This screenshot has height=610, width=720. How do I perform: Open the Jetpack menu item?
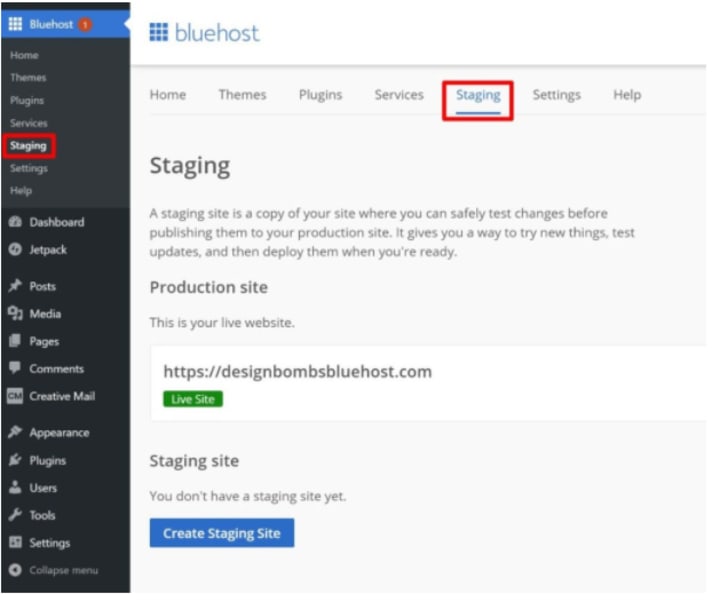pyautogui.click(x=48, y=250)
